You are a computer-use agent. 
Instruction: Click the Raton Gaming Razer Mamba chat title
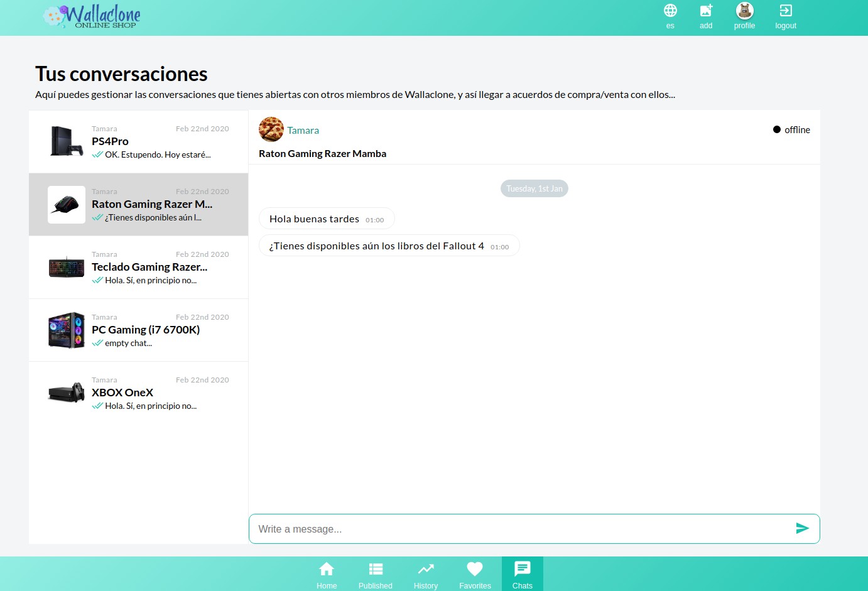tap(322, 153)
